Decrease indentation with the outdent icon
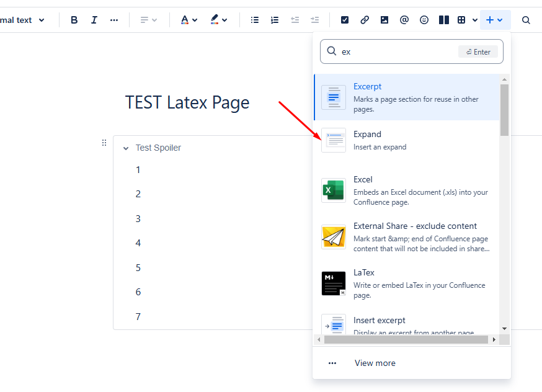The width and height of the screenshot is (542, 392). 295,19
